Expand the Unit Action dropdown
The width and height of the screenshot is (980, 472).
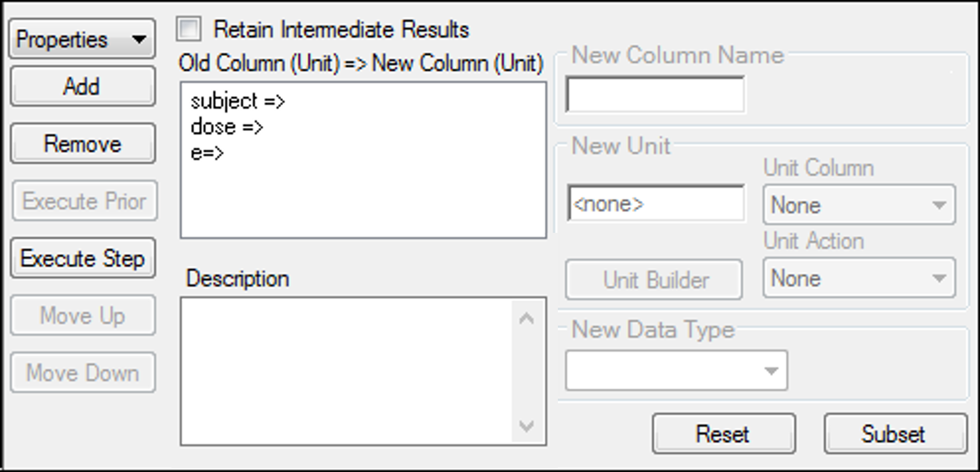tap(859, 278)
